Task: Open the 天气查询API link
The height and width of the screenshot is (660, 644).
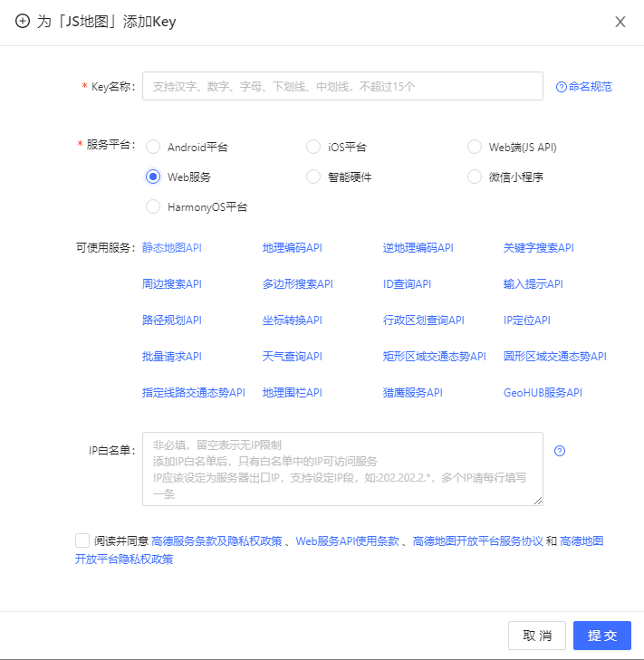Action: click(x=293, y=357)
